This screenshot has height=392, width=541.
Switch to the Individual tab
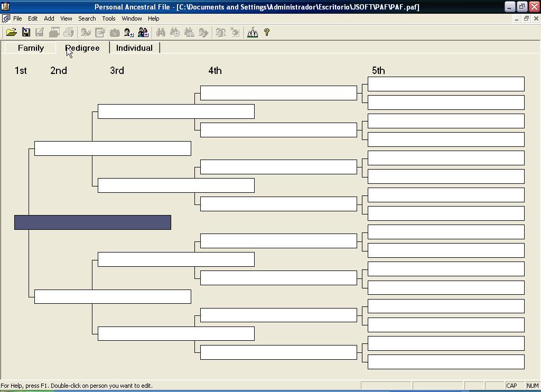tap(134, 48)
